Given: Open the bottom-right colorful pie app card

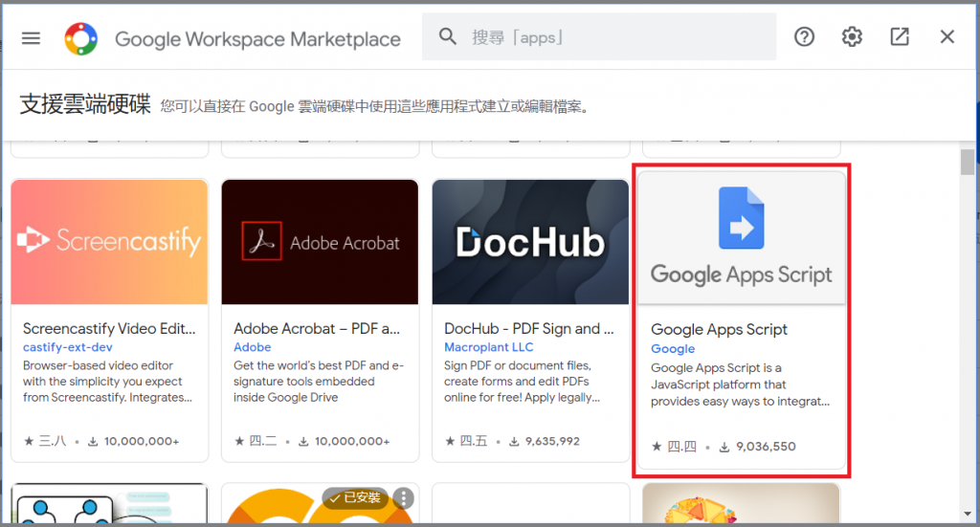Looking at the screenshot, I should pos(742,503).
